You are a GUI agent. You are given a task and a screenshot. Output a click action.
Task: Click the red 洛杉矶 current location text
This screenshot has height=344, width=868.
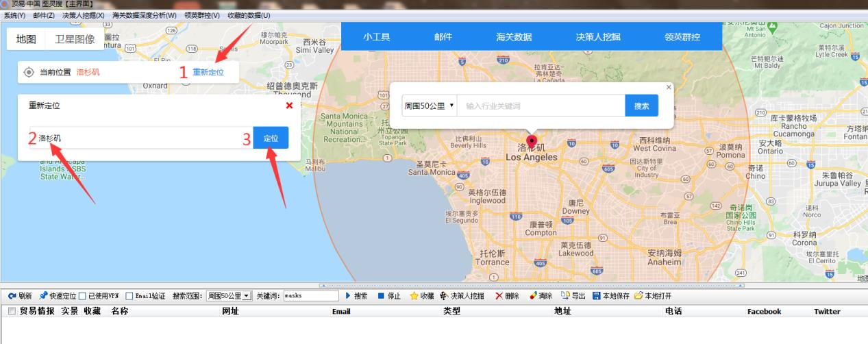point(88,72)
